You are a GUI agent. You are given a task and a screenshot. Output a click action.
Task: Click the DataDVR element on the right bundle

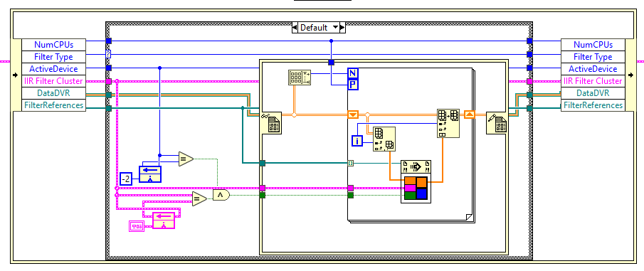pos(593,93)
